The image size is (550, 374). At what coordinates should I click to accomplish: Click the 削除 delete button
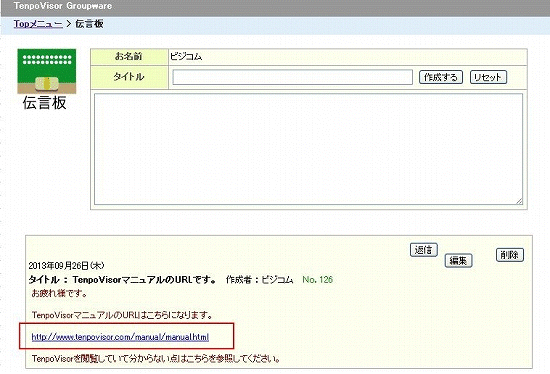click(510, 255)
